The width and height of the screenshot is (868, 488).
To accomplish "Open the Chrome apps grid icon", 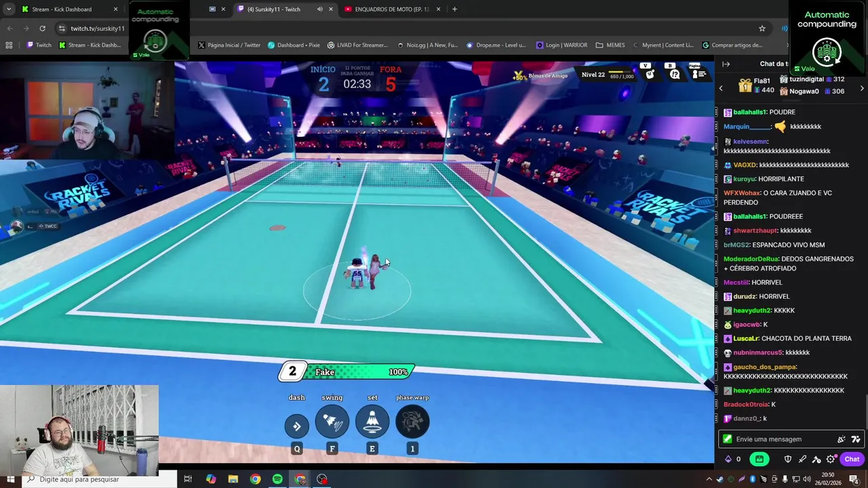I will click(9, 45).
